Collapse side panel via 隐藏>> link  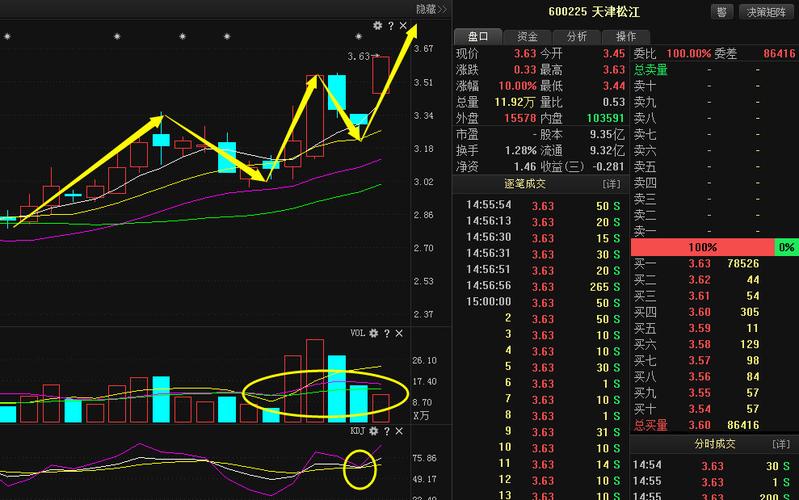pos(431,9)
